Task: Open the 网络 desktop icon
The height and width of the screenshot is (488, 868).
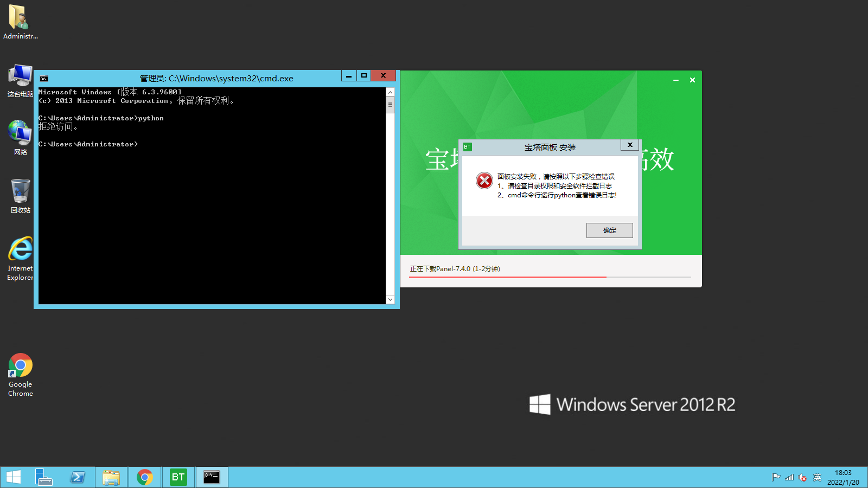Action: click(x=20, y=138)
